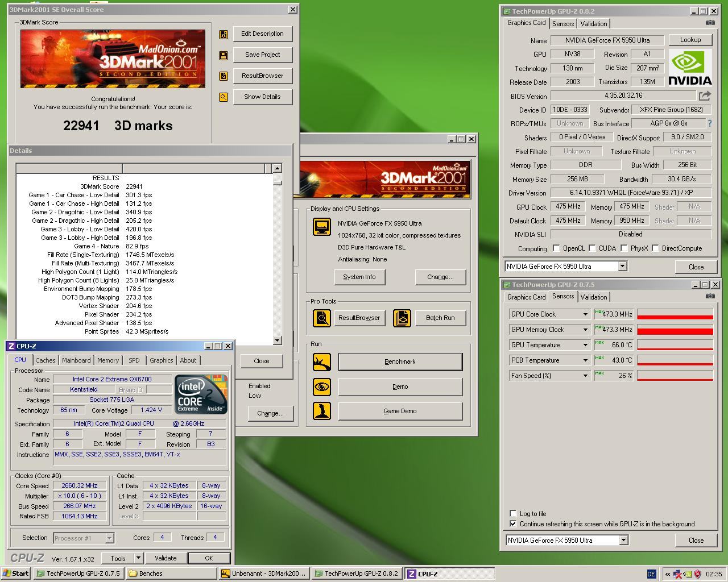This screenshot has width=728, height=582.
Task: Open Validation tab in GPU-Z 0.7.5
Action: [594, 297]
